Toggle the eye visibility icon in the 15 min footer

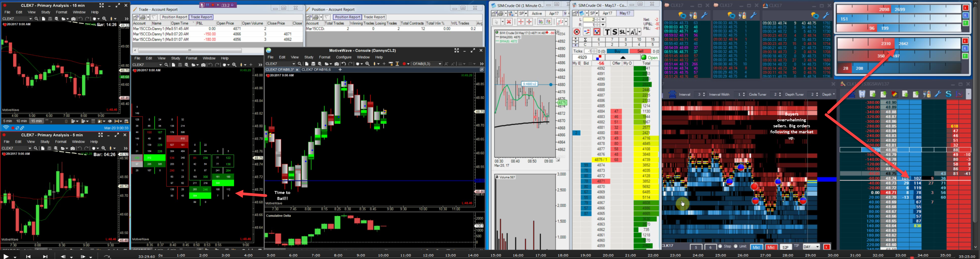[110, 121]
